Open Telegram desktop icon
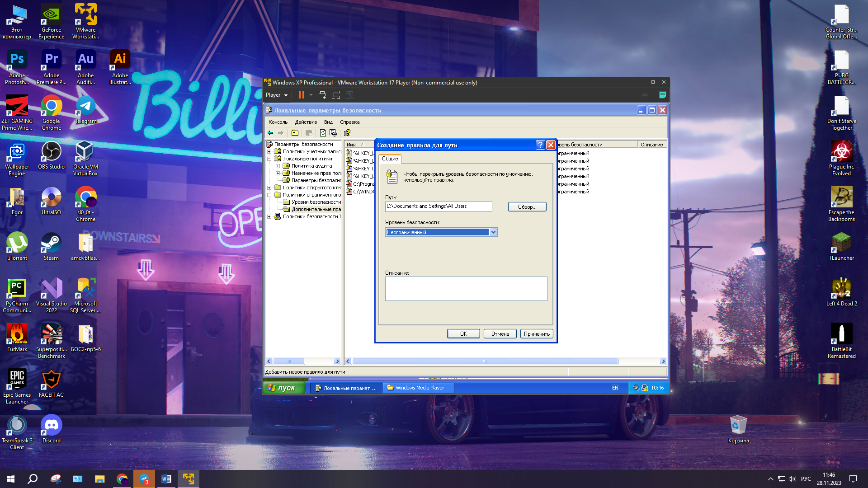The width and height of the screenshot is (868, 488). (85, 110)
